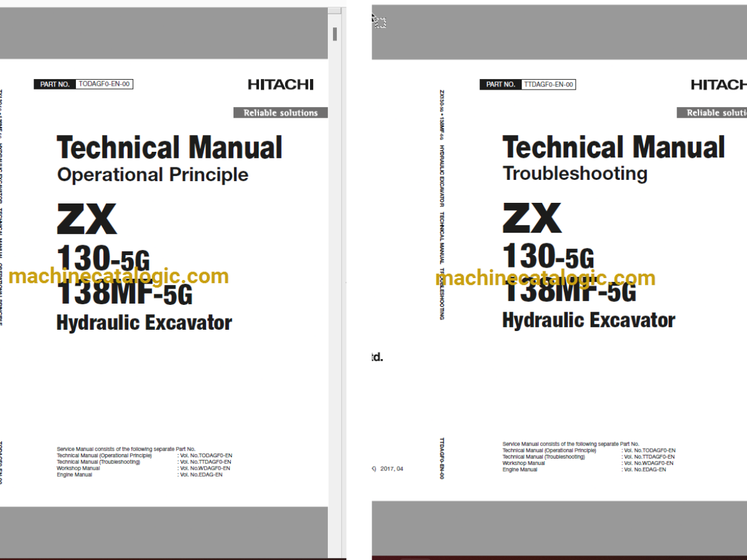Select Technical Manual (Operational Principle) row on left page
The image size is (747, 560).
144,455
